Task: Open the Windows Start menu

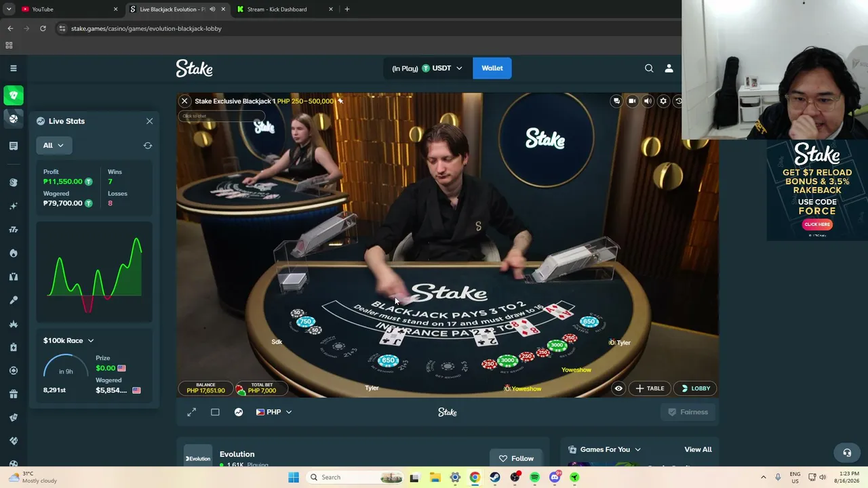Action: click(294, 477)
